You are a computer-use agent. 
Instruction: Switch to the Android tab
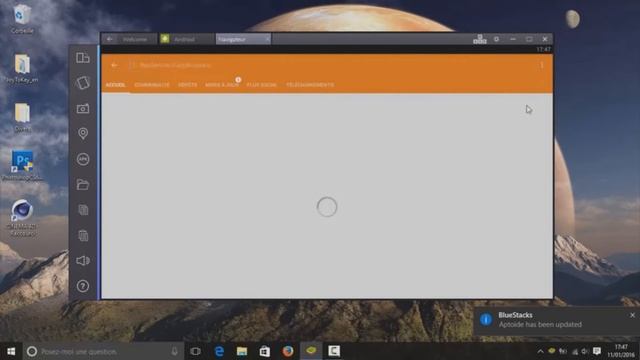pyautogui.click(x=184, y=39)
